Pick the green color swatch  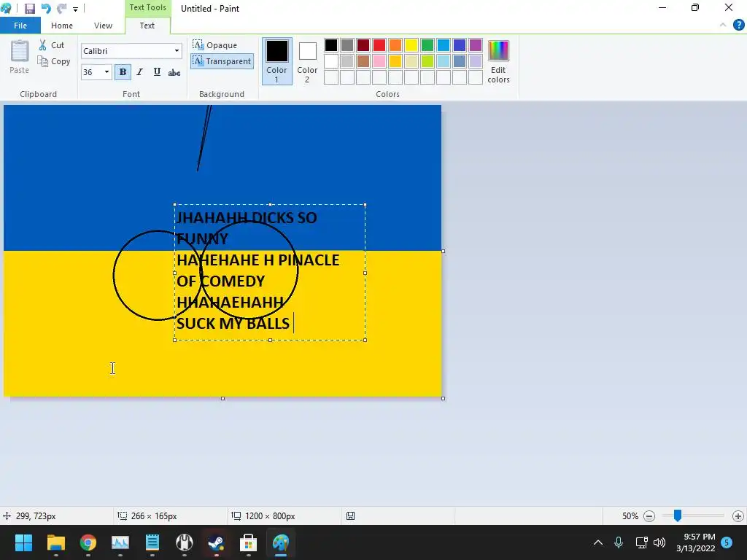coord(427,45)
